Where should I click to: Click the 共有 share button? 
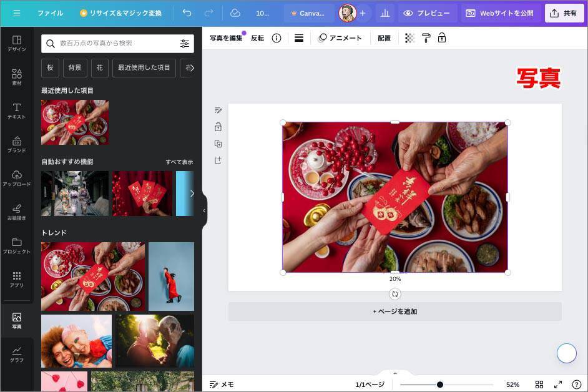[x=564, y=13]
